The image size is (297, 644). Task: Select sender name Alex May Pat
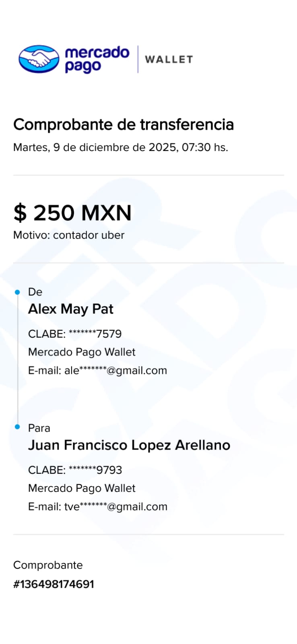(x=71, y=309)
